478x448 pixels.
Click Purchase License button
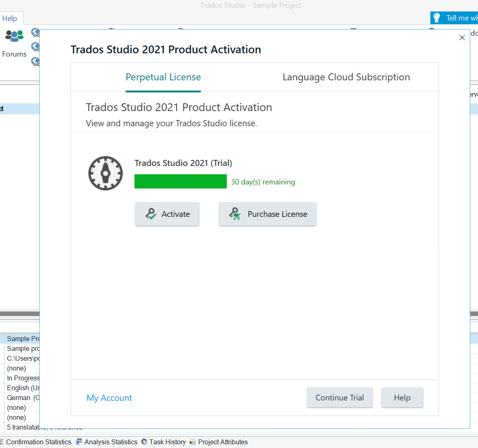268,214
